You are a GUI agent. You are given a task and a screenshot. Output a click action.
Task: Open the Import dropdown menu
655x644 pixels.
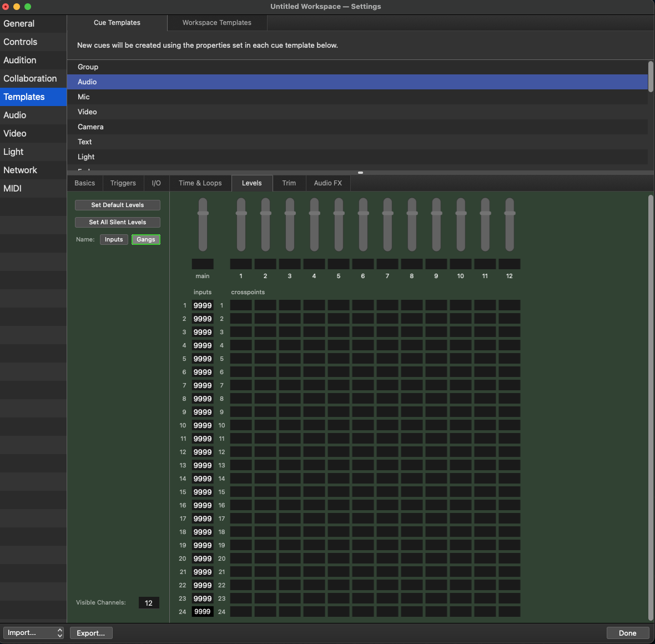click(x=33, y=633)
